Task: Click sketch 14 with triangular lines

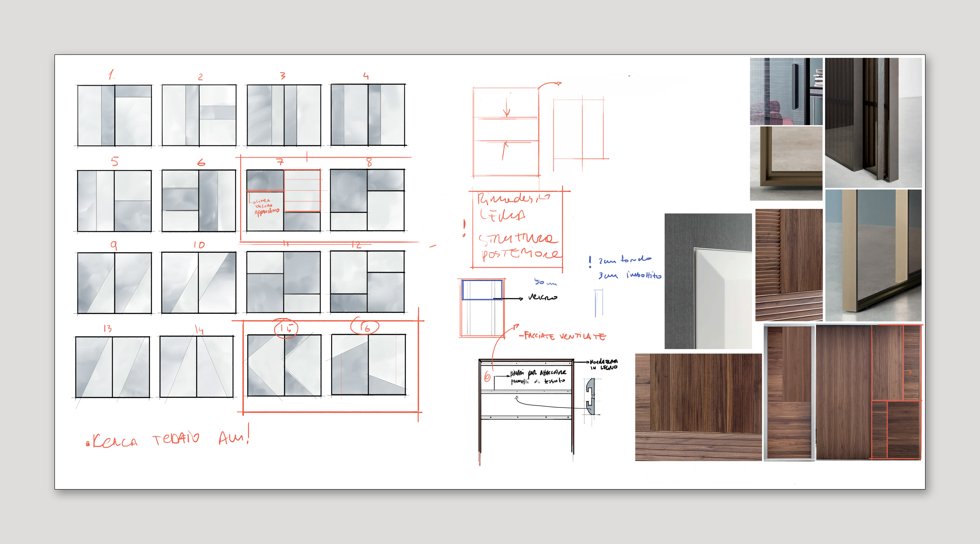Action: 197,366
